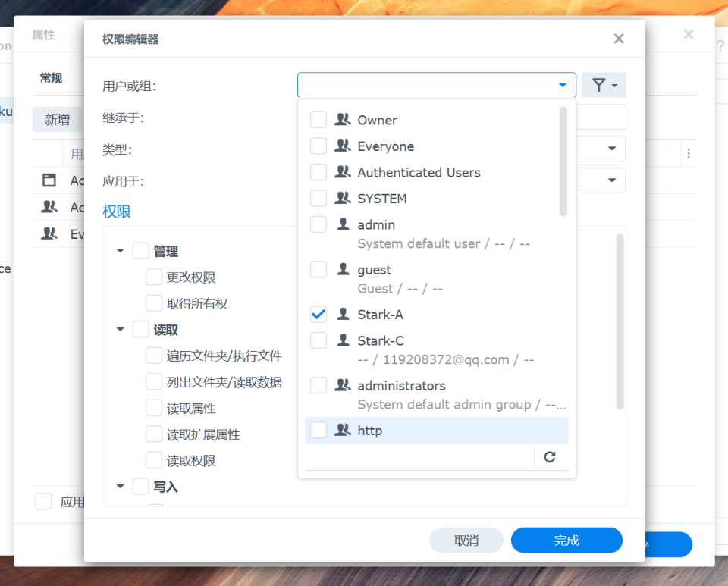Open the 用户或组 dropdown arrow

click(563, 85)
